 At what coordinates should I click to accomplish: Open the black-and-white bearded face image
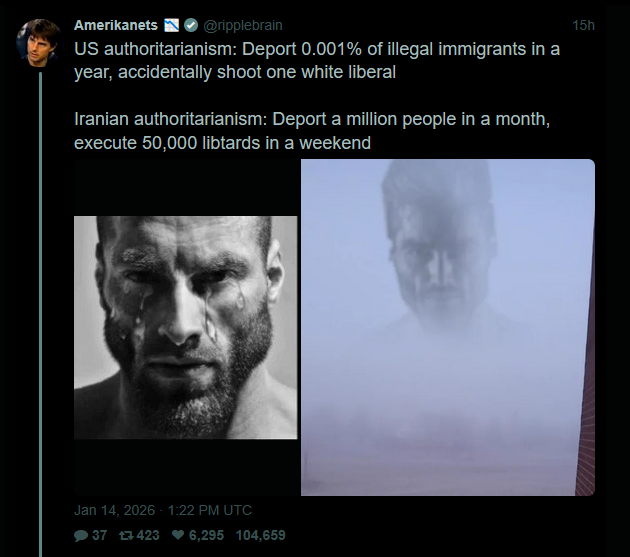point(186,328)
